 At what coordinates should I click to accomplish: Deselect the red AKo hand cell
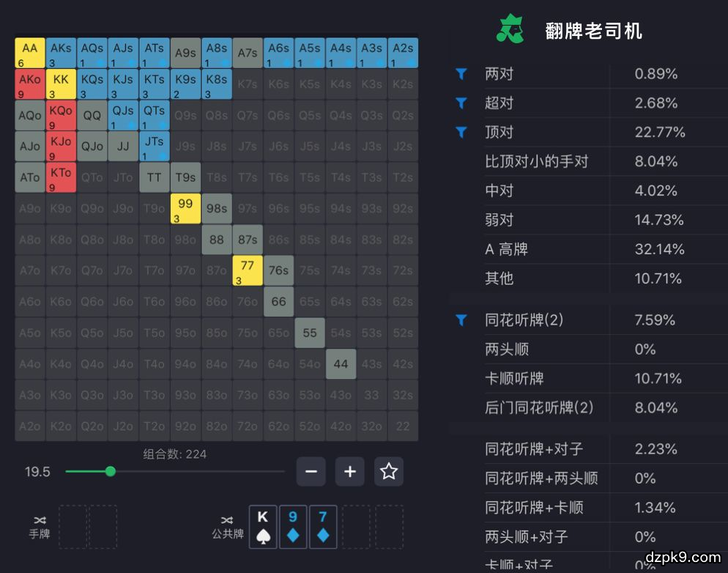click(30, 84)
